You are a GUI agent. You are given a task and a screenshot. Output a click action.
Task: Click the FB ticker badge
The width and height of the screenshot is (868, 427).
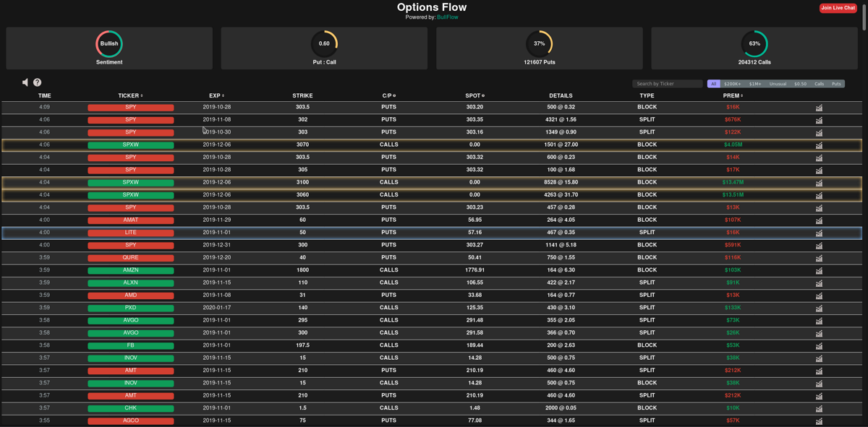pos(131,345)
